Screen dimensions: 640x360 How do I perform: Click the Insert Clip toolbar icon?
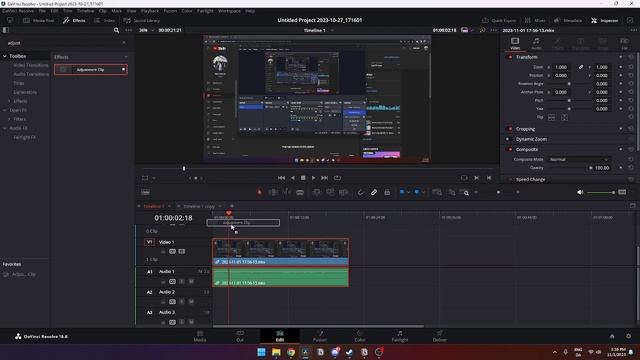(x=316, y=192)
